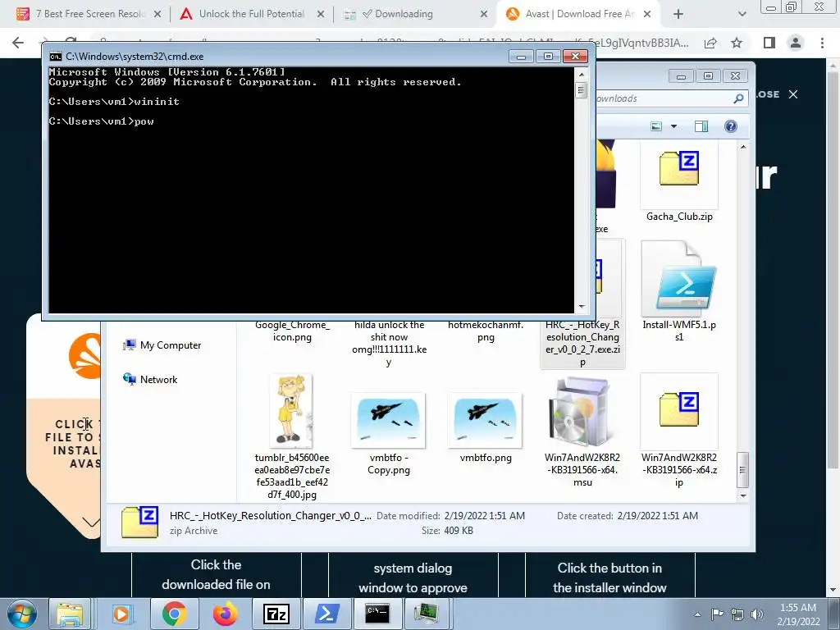840x630 pixels.
Task: Click cmd window scrollbar thumb
Action: click(x=582, y=89)
